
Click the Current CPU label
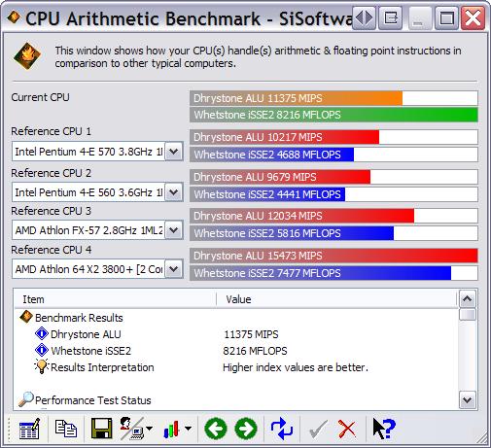pos(40,97)
